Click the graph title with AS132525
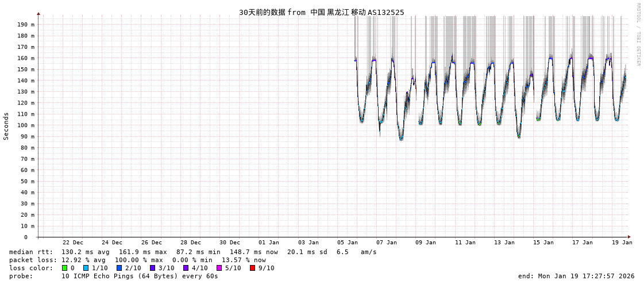Image resolution: width=644 pixels, height=284 pixels. [321, 12]
